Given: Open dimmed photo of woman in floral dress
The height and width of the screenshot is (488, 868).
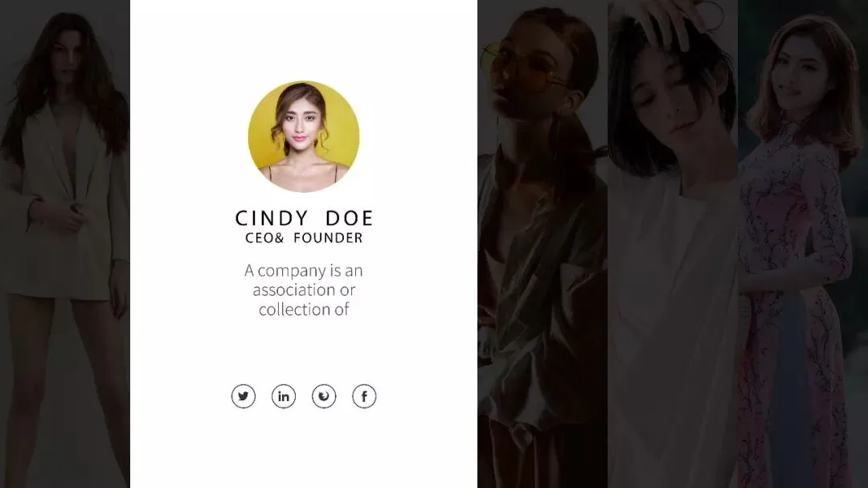Looking at the screenshot, I should (803, 244).
